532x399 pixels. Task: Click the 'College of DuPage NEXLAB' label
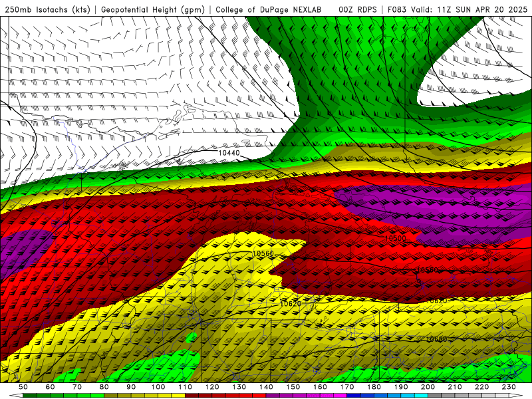click(268, 9)
